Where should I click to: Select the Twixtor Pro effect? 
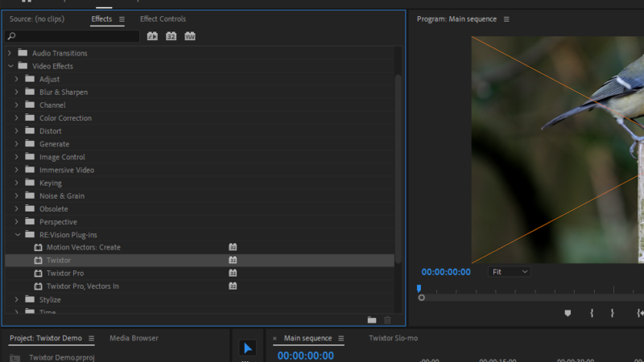(x=65, y=274)
